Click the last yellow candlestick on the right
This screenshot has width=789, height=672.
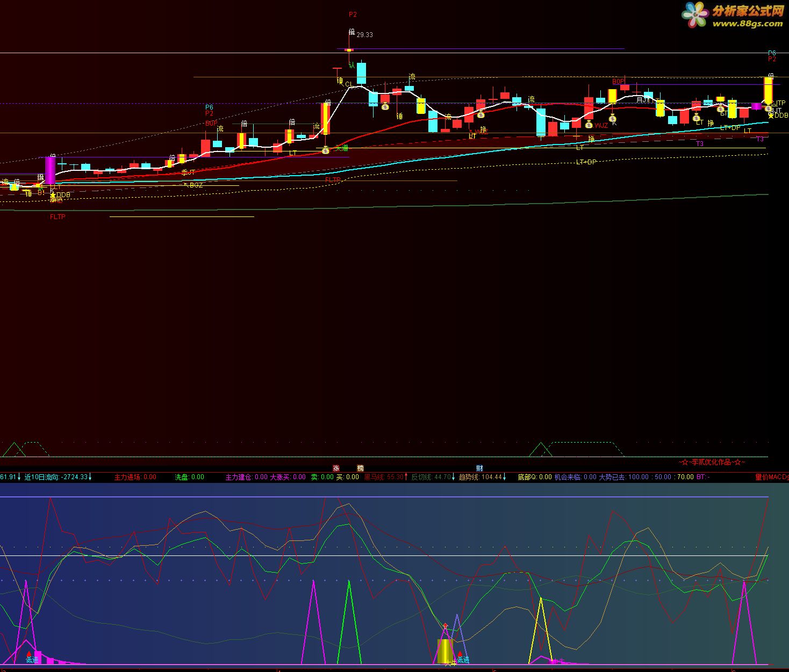(x=768, y=90)
